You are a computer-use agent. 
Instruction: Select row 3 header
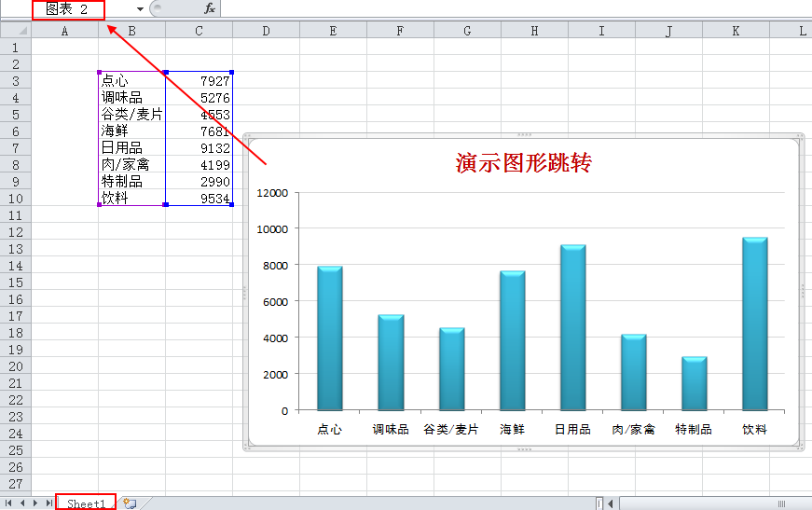point(16,81)
